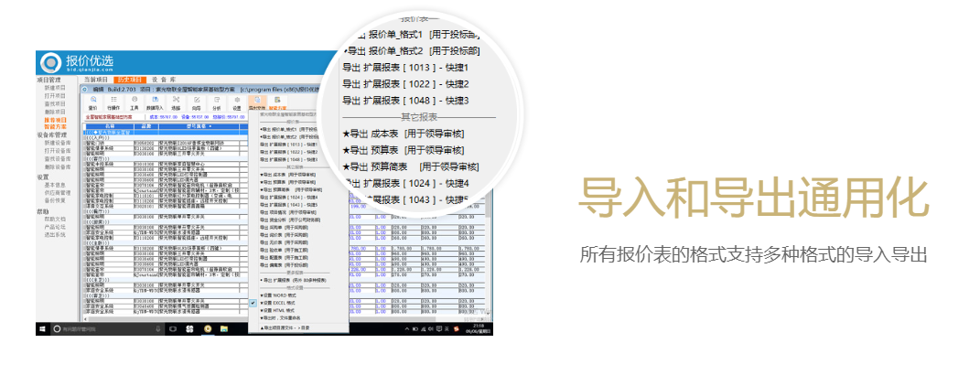The width and height of the screenshot is (980, 386).
Task: Open the 临时文件 dropdown menu button
Action: click(x=257, y=102)
